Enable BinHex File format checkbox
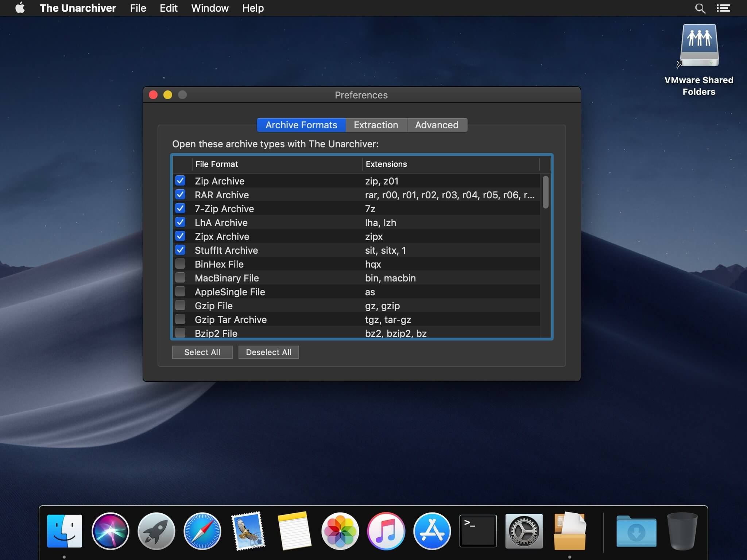747x560 pixels. coord(180,264)
